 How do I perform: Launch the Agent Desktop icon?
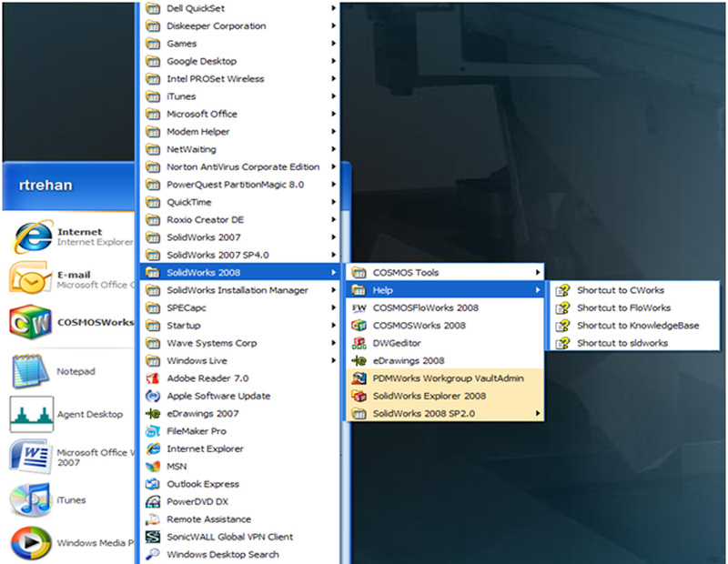tap(31, 414)
